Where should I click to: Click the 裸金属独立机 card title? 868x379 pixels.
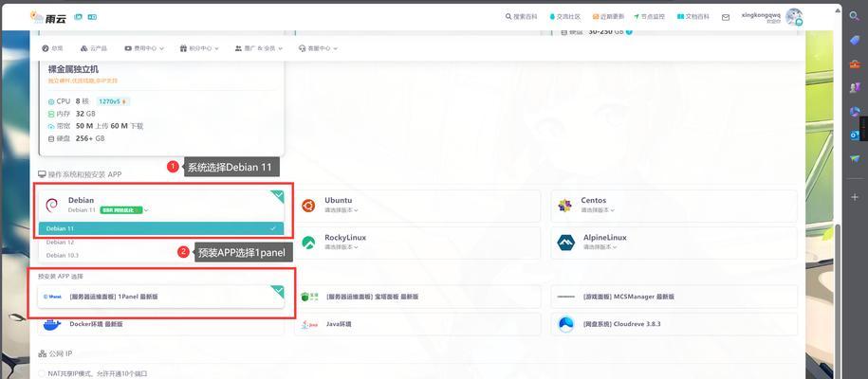(74, 69)
